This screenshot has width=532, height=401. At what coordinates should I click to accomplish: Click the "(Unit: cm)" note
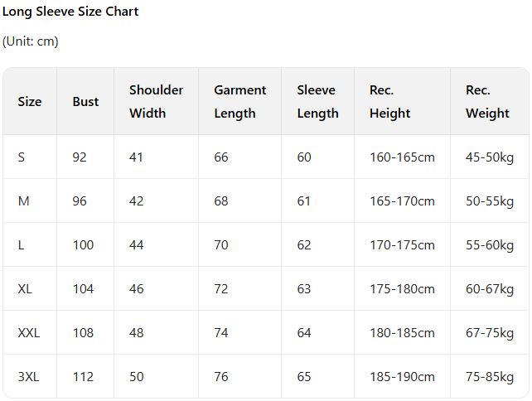click(x=31, y=41)
